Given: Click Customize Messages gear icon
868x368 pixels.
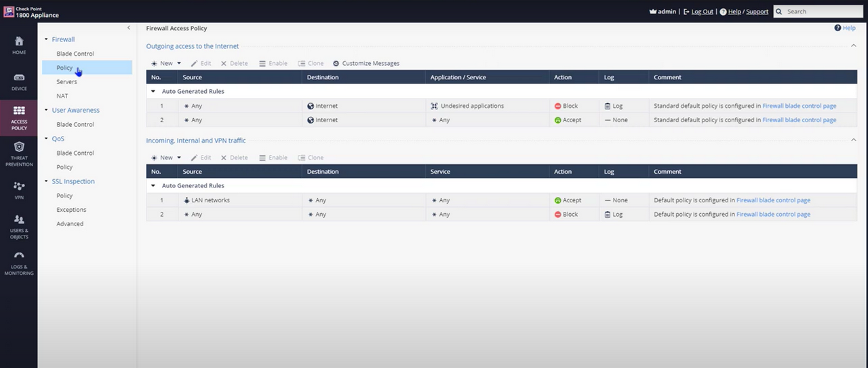Looking at the screenshot, I should (336, 63).
